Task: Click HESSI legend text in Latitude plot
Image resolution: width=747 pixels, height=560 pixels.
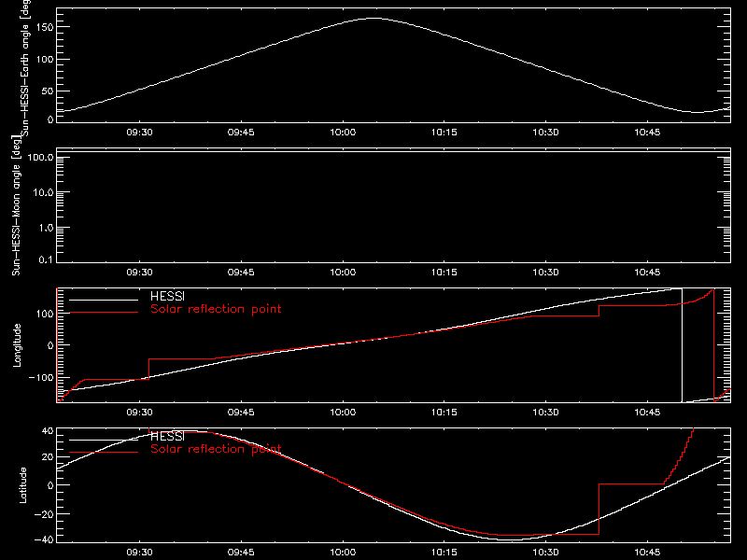Action: (167, 436)
